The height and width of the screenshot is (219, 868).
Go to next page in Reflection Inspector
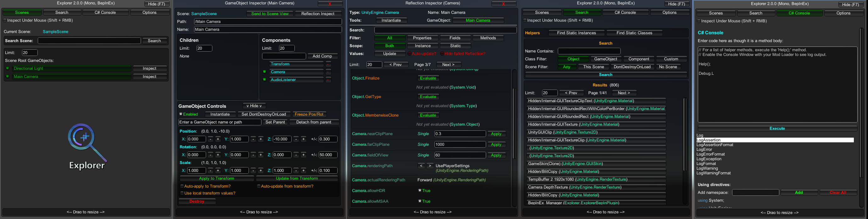pos(449,65)
